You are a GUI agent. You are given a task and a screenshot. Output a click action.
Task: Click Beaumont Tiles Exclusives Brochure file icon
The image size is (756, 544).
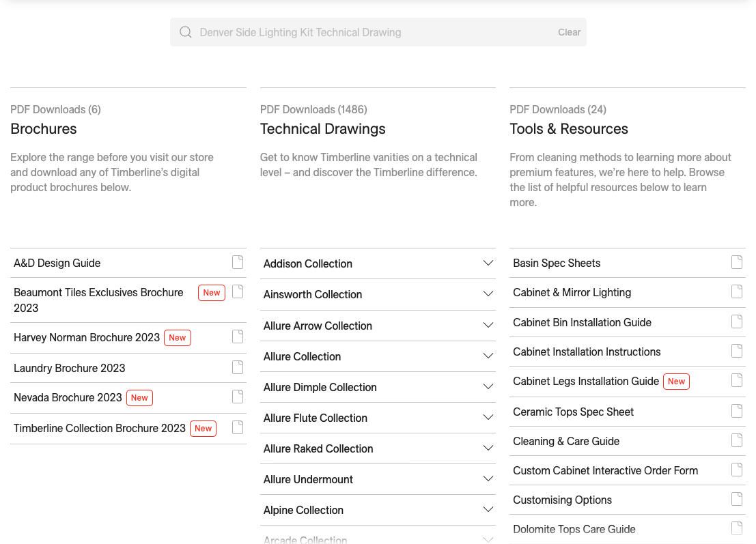[x=238, y=291]
